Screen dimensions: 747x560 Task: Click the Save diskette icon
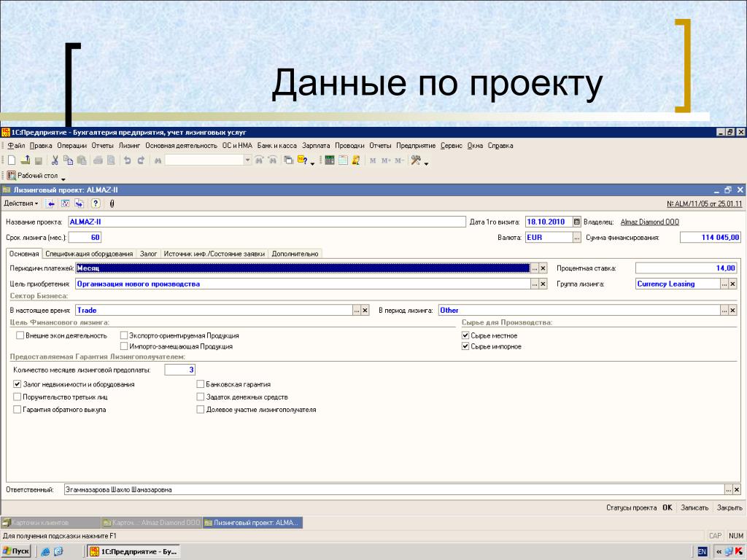coord(39,160)
